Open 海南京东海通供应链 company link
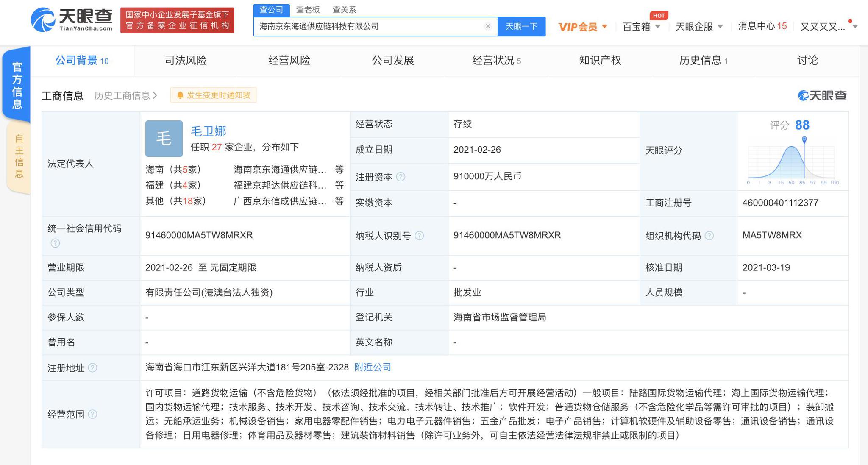The height and width of the screenshot is (465, 868). point(280,170)
